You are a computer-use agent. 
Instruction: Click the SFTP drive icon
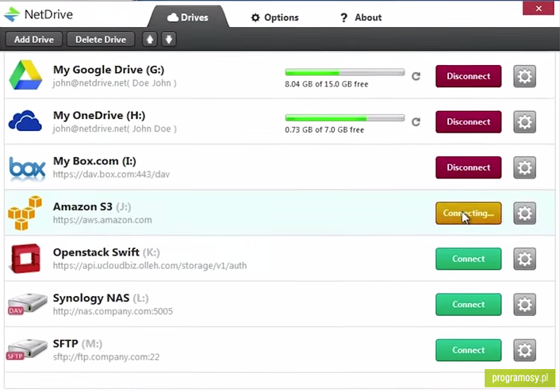coord(27,349)
